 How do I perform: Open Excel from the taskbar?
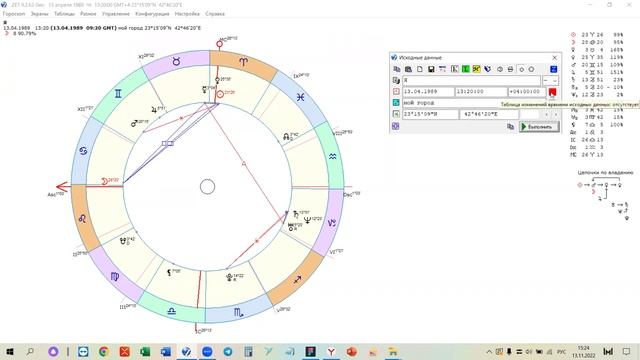coord(145,351)
